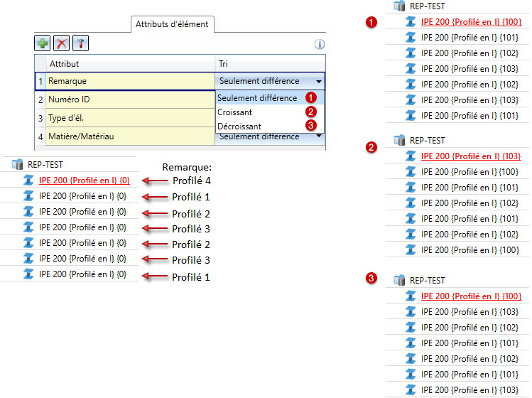Select REP-TEST node above the {0} profiles
Image resolution: width=532 pixels, height=398 pixels.
[x=45, y=165]
